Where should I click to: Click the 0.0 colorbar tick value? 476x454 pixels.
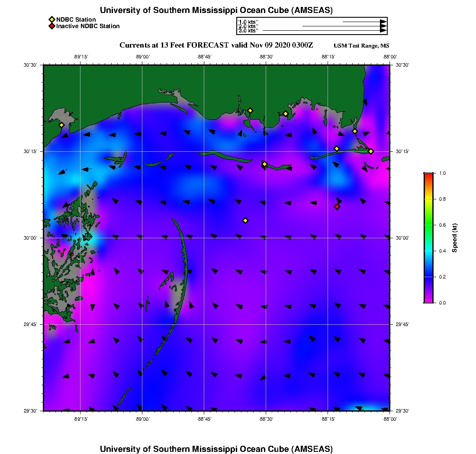[443, 303]
